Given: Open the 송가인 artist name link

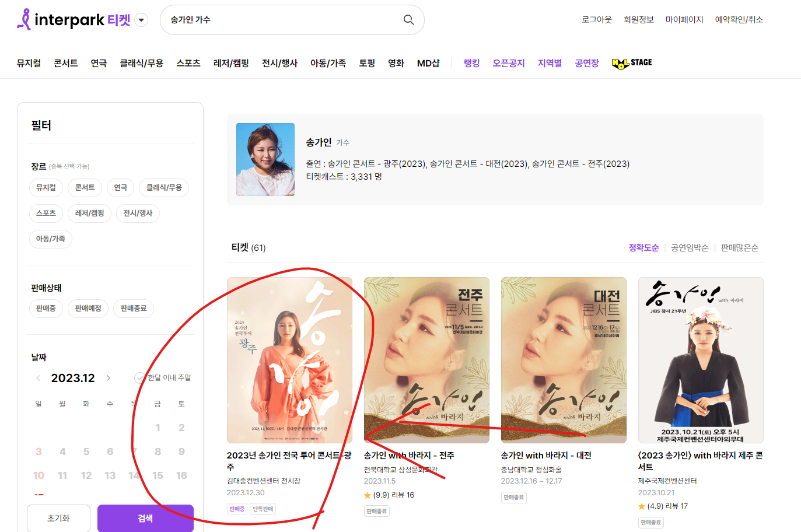Looking at the screenshot, I should click(319, 142).
